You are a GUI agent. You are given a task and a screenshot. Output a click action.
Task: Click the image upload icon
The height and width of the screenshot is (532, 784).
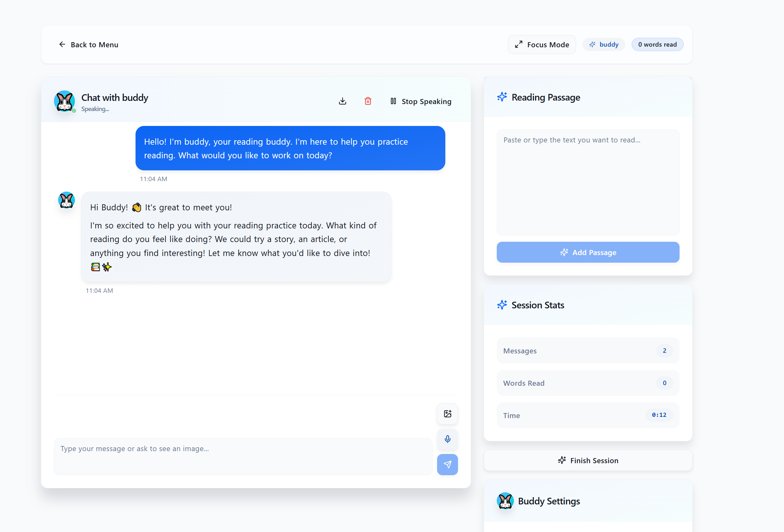click(447, 414)
